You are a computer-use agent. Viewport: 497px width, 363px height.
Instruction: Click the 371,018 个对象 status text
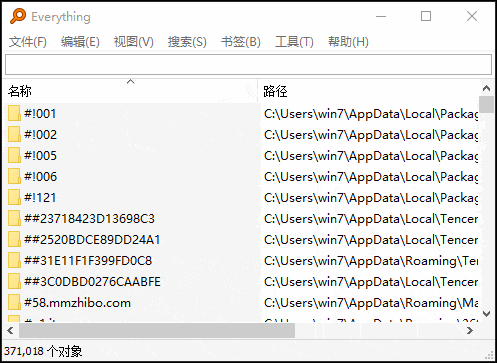coord(43,351)
